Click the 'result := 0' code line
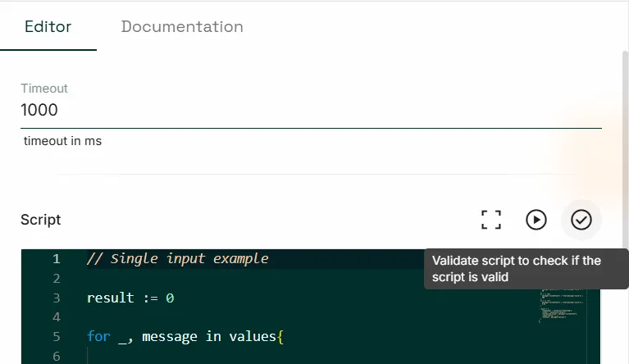This screenshot has width=629, height=364. [130, 298]
